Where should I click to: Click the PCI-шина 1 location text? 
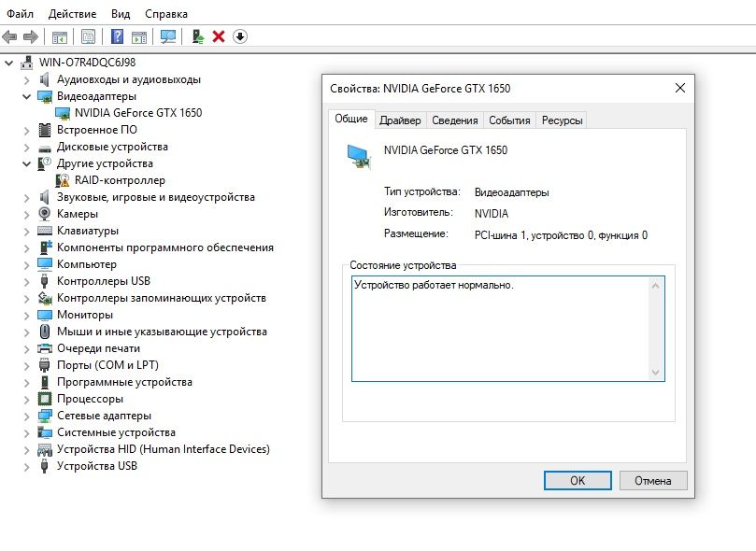click(x=561, y=235)
